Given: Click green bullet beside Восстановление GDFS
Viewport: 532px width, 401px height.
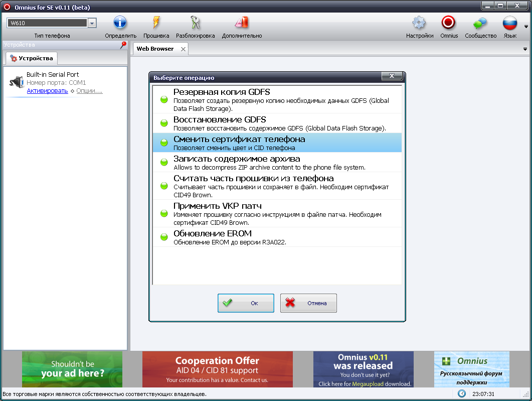Looking at the screenshot, I should point(164,123).
